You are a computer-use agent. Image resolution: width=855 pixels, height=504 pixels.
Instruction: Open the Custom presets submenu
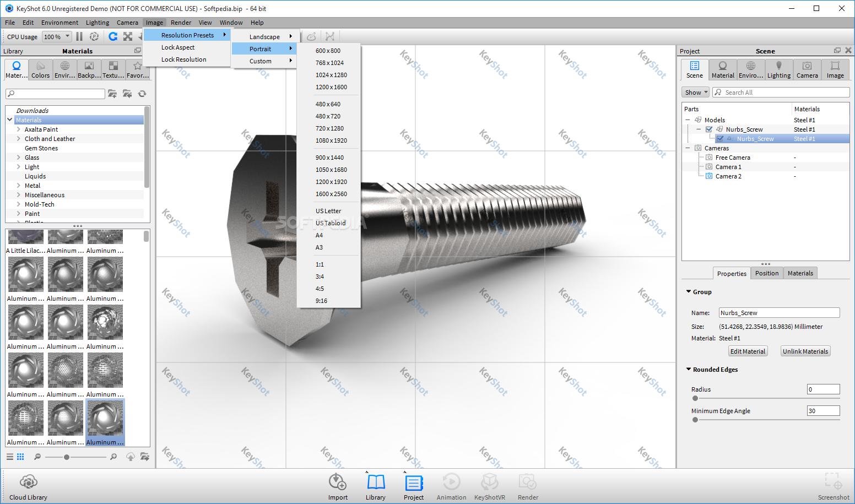click(x=266, y=61)
